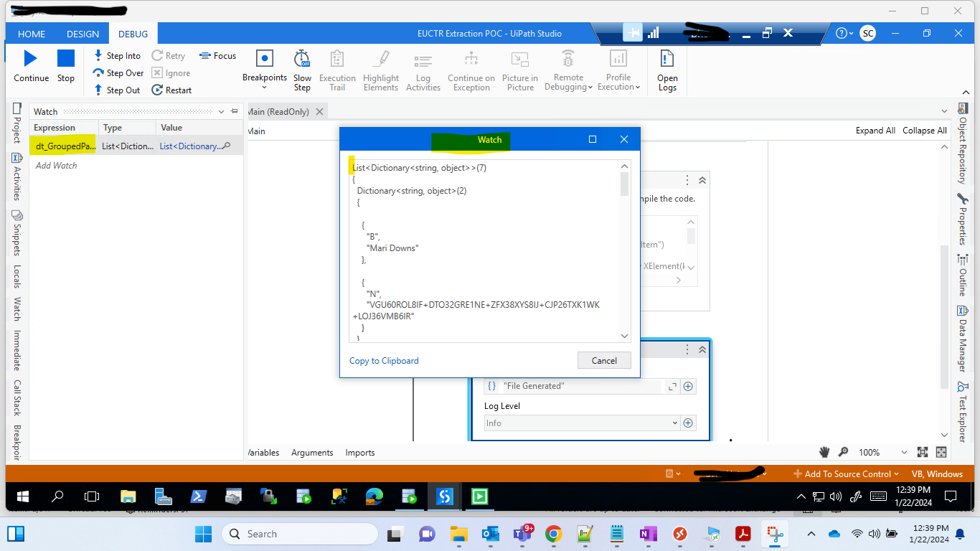Open Outlook from the host taskbar
This screenshot has height=551, width=980.
tap(490, 534)
